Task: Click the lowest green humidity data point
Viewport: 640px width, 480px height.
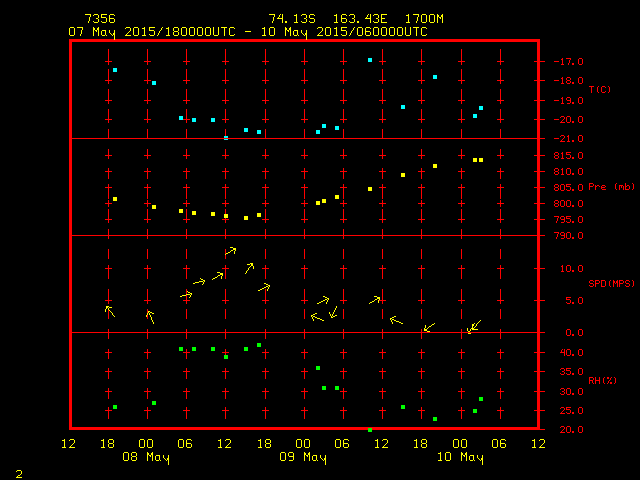Action: click(x=370, y=430)
